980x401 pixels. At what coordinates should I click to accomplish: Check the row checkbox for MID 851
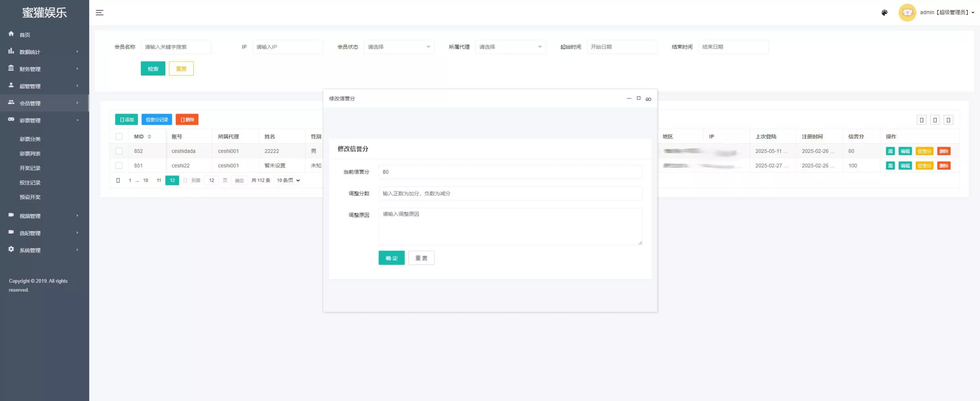point(119,166)
